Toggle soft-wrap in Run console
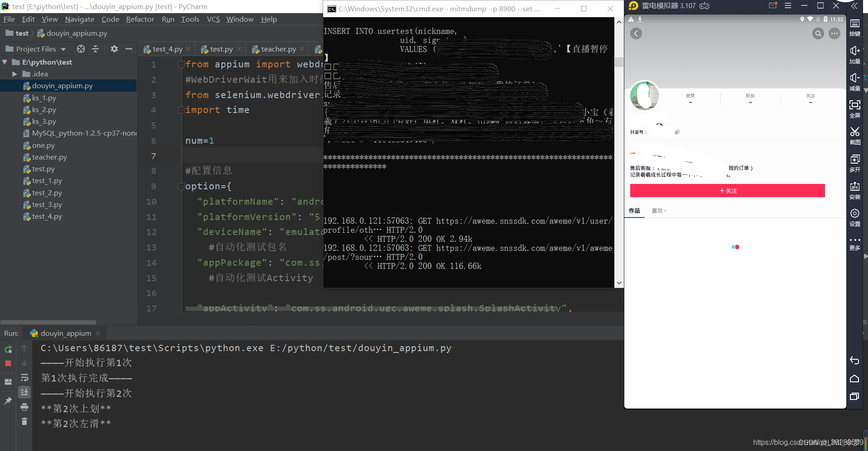The image size is (868, 451). pos(24,377)
